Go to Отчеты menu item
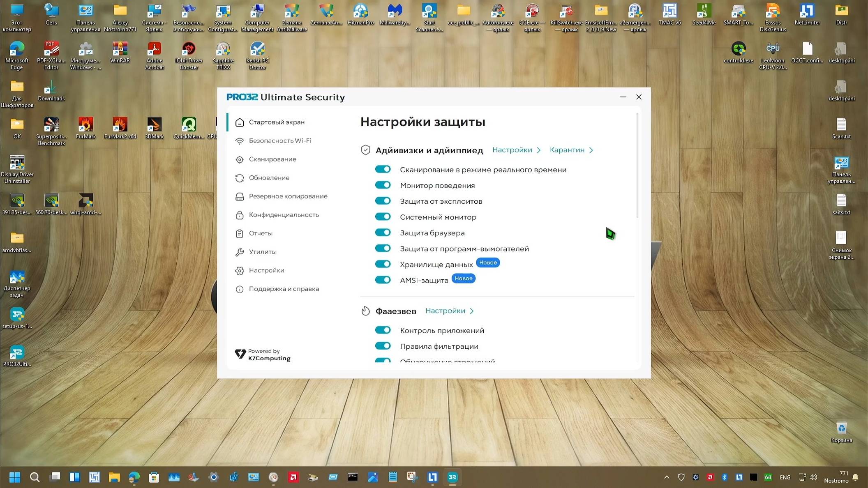Screen dimensions: 868x488 tap(261, 233)
